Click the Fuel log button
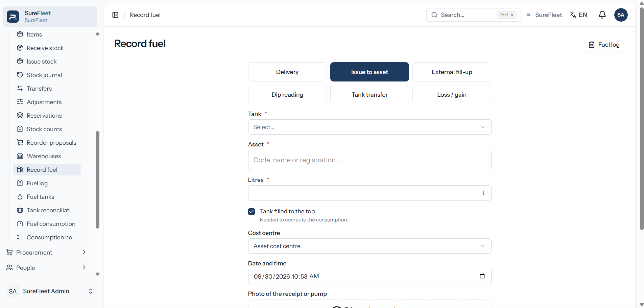Image resolution: width=644 pixels, height=308 pixels. [x=604, y=45]
